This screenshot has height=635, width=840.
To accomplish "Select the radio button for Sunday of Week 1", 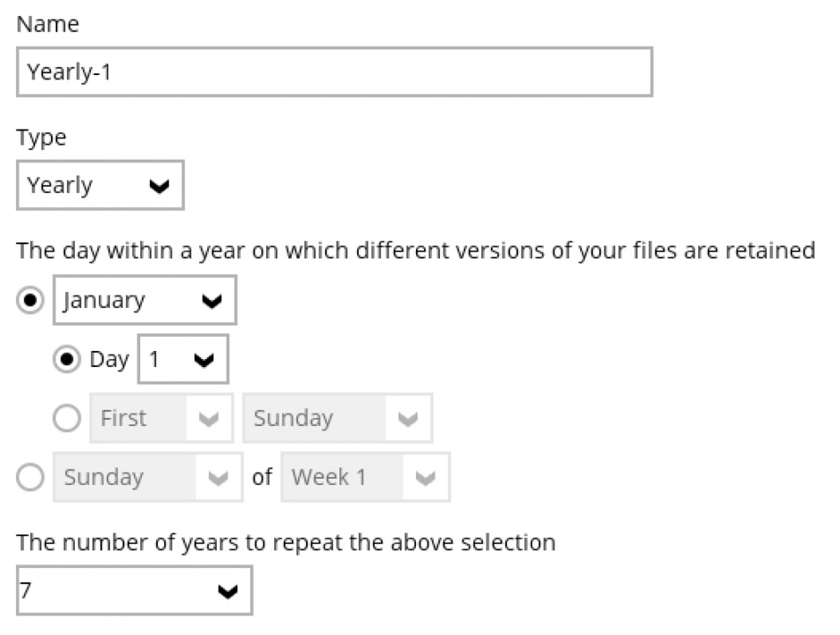I will tap(31, 477).
